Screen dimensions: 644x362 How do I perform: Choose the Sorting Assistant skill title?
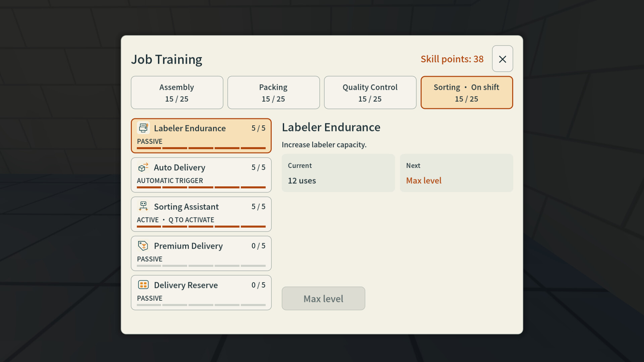tap(186, 207)
